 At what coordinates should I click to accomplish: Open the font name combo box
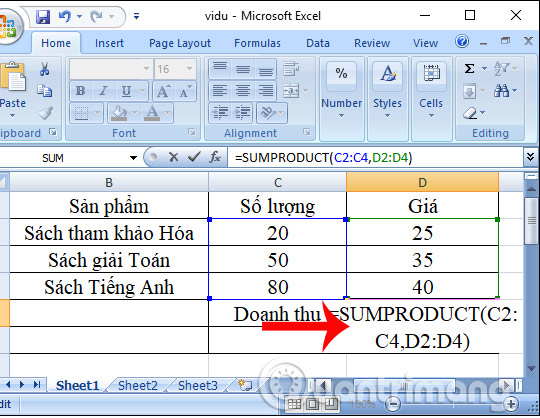pos(110,69)
